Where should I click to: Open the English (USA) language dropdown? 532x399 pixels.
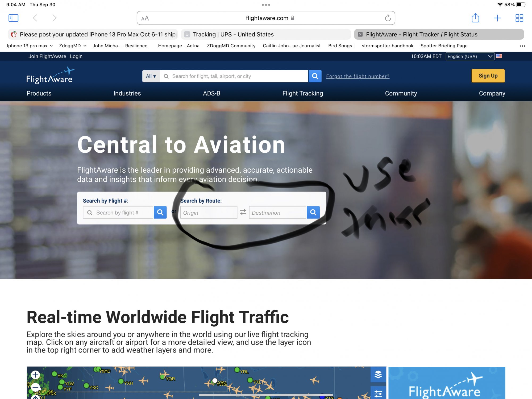tap(470, 56)
